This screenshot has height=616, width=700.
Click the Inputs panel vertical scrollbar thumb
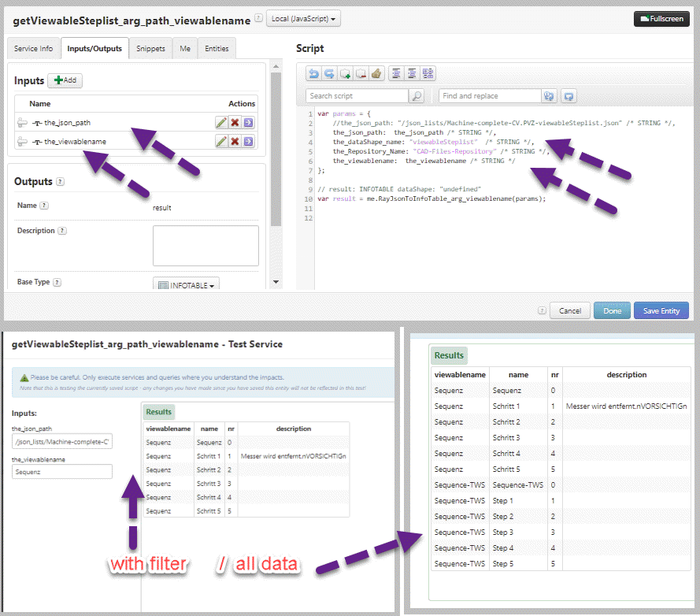[x=276, y=150]
